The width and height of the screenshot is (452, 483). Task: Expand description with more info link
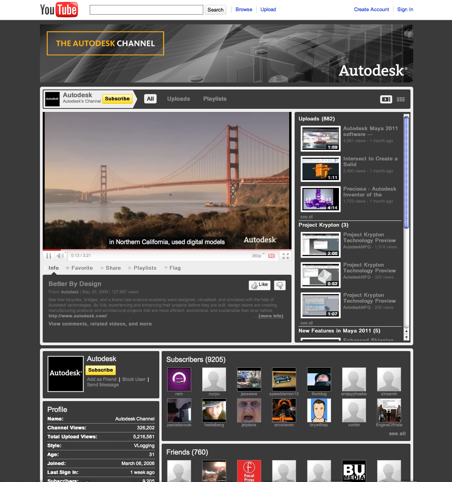271,316
